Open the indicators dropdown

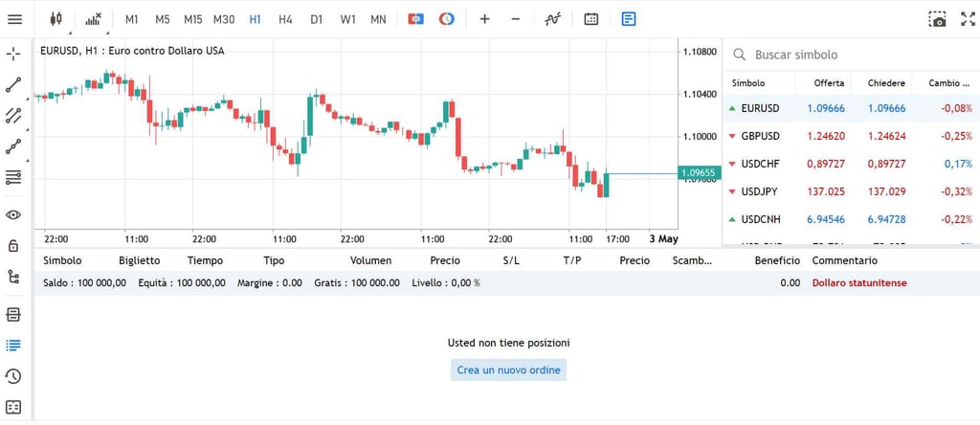93,19
